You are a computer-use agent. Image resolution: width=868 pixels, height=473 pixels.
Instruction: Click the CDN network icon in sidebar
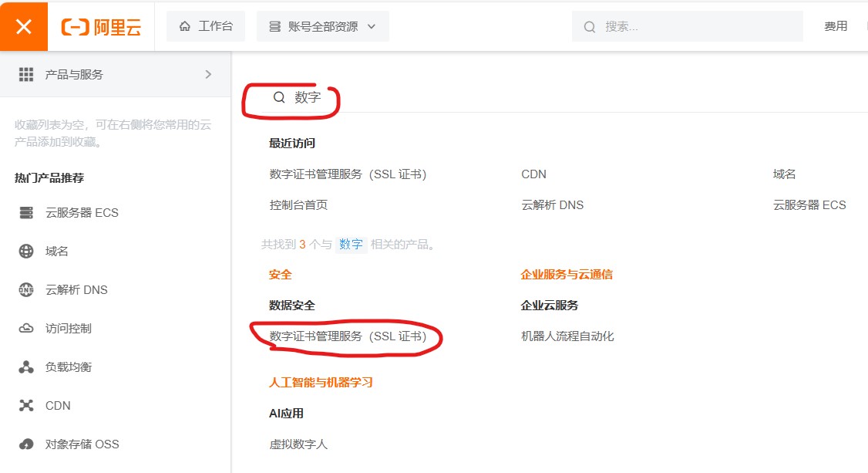(26, 405)
